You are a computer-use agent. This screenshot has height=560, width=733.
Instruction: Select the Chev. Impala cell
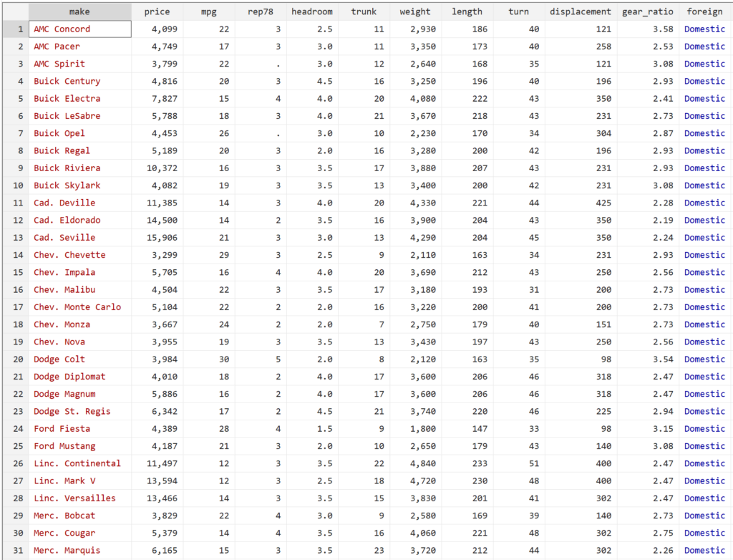tap(80, 272)
